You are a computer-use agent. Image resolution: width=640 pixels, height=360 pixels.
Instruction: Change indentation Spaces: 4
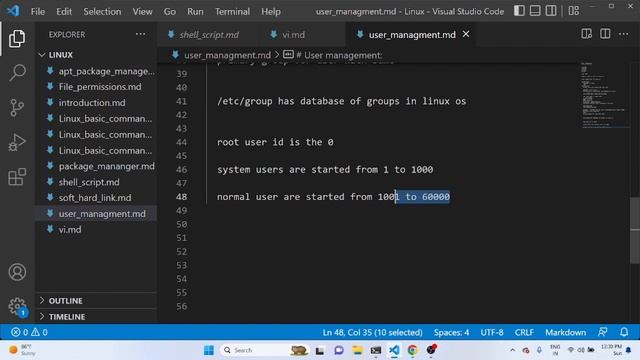click(x=451, y=332)
